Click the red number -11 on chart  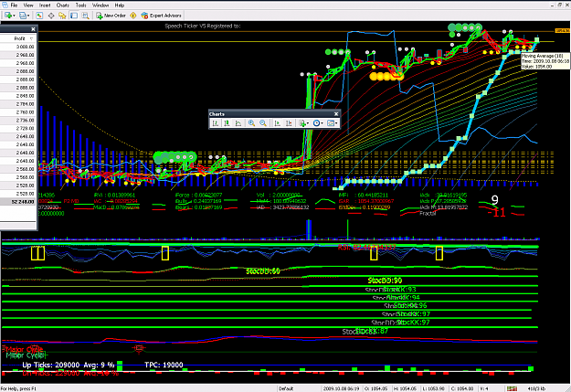497,212
